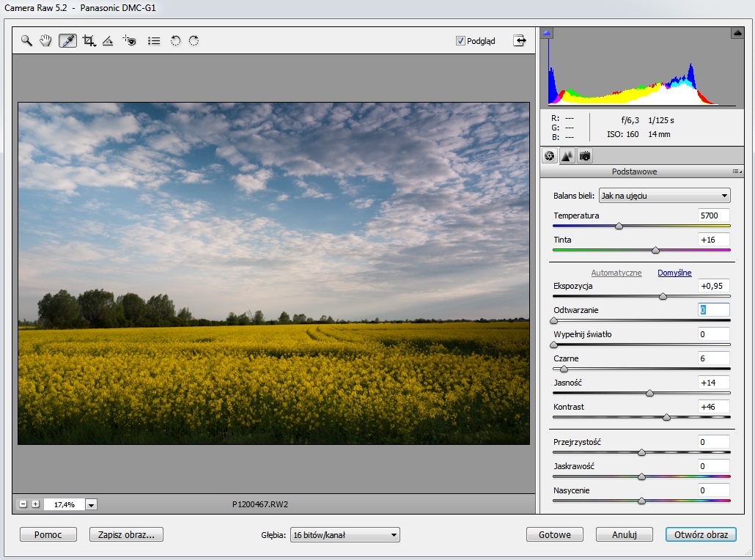Rotate image 90° counterclockwise
Image resolution: width=755 pixels, height=560 pixels.
pyautogui.click(x=175, y=41)
